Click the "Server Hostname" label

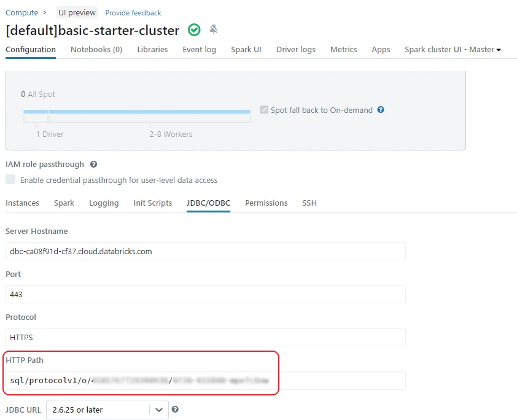37,231
